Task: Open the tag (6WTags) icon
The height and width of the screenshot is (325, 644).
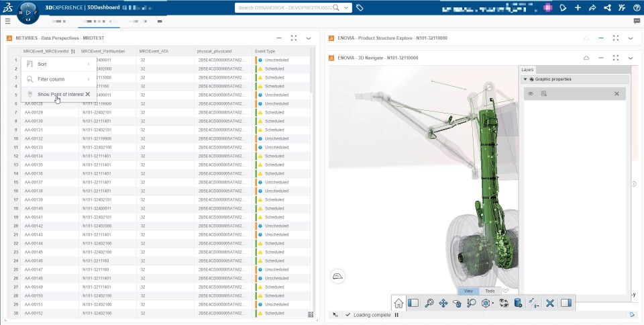Action: [x=360, y=7]
